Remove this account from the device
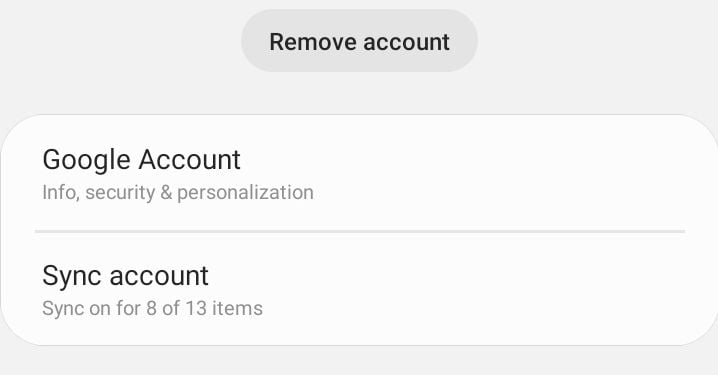 [x=359, y=41]
